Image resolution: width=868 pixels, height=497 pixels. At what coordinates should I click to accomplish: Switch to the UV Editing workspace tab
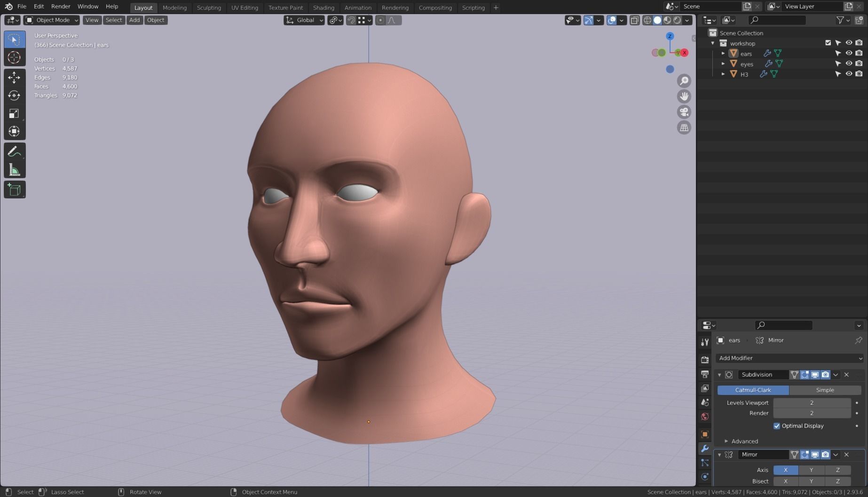[x=245, y=8]
